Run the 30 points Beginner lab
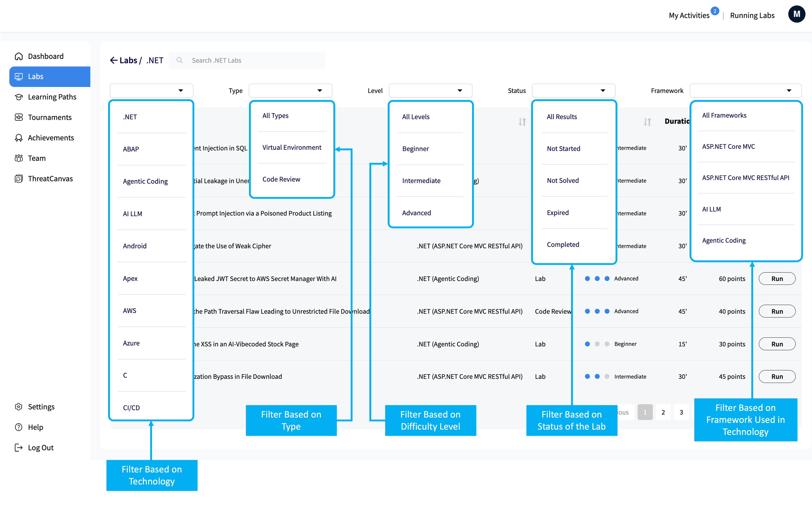 point(777,344)
